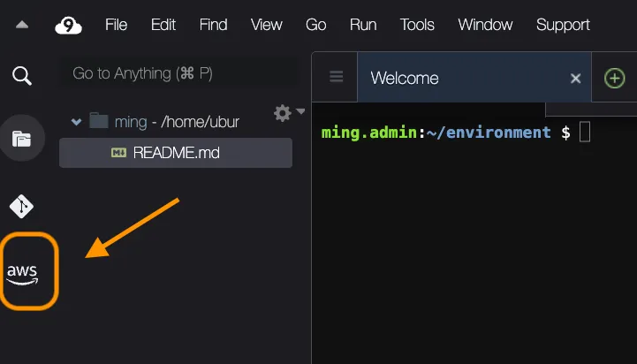Image resolution: width=637 pixels, height=364 pixels.
Task: Click the ~/environment path in terminal
Action: (x=489, y=133)
